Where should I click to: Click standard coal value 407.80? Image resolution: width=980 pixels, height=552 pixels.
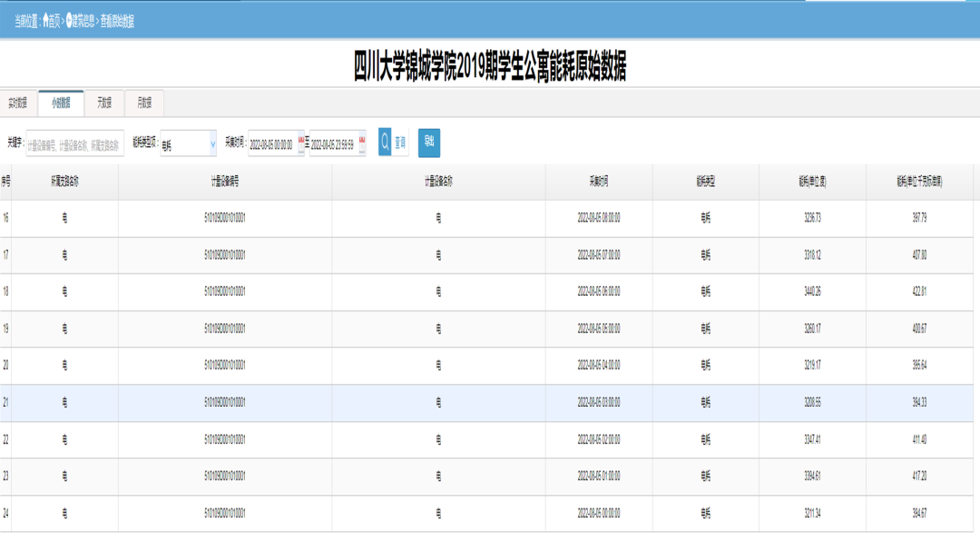coord(919,255)
